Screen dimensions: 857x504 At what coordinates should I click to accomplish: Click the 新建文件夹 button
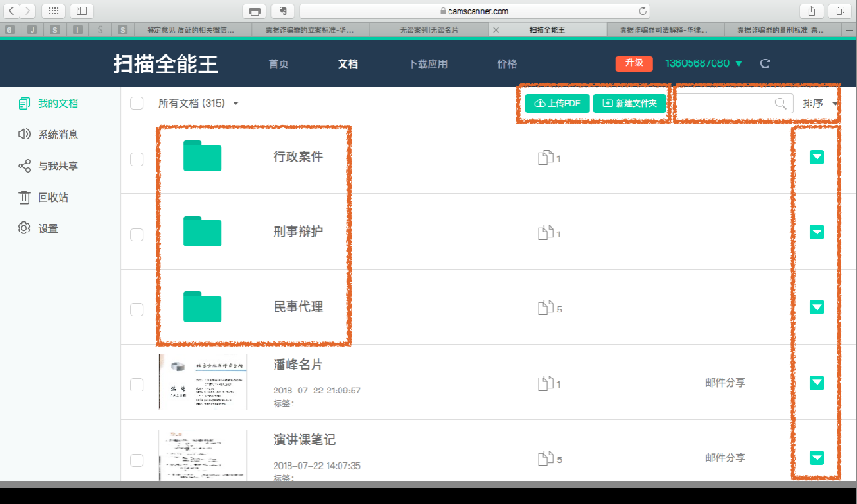pyautogui.click(x=630, y=103)
